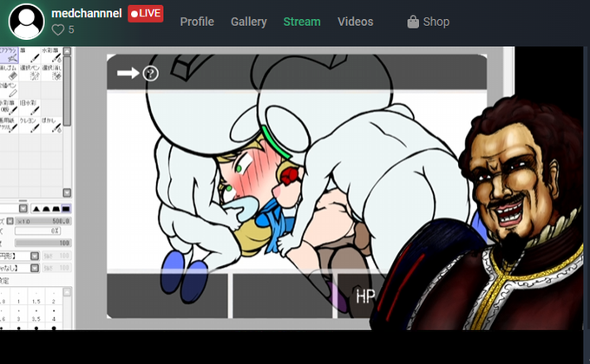Viewport: 590px width, 364px height.
Task: Select brush size preset 1
Action: pyautogui.click(x=19, y=297)
